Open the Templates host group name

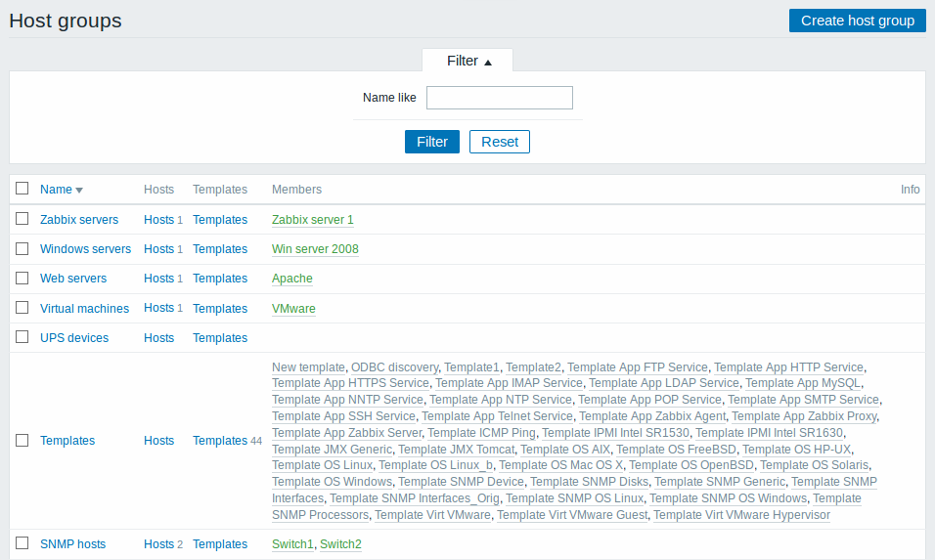[x=67, y=441]
